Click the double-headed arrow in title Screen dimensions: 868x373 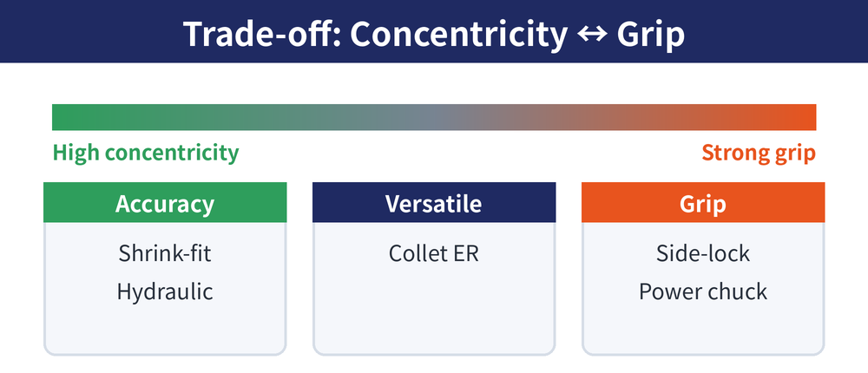[x=592, y=35]
